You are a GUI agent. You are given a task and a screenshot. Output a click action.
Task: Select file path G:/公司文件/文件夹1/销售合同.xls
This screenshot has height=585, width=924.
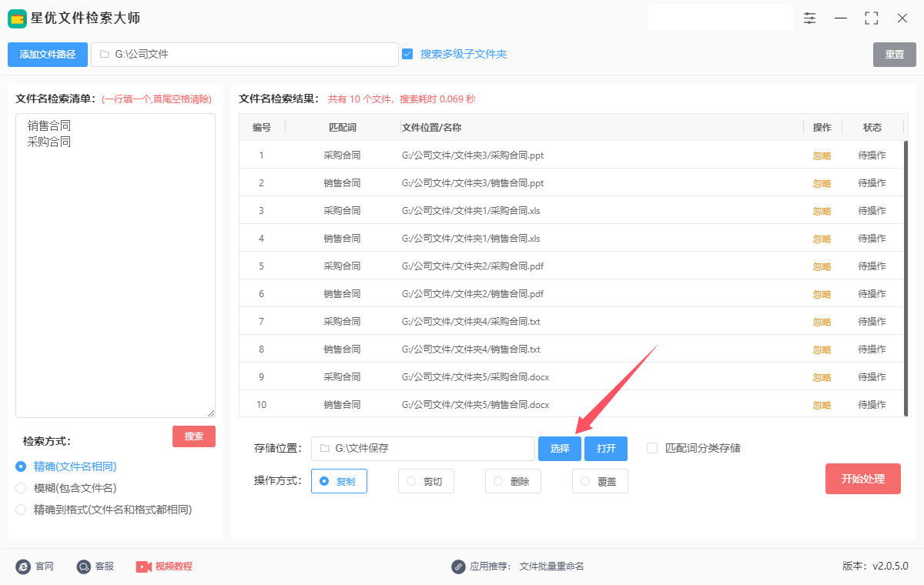point(471,239)
